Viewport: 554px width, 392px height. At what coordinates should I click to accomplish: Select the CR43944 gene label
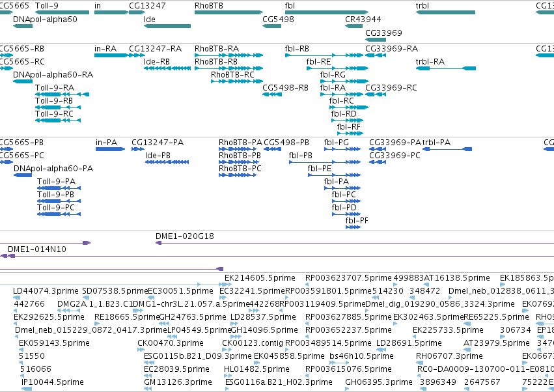(x=363, y=20)
